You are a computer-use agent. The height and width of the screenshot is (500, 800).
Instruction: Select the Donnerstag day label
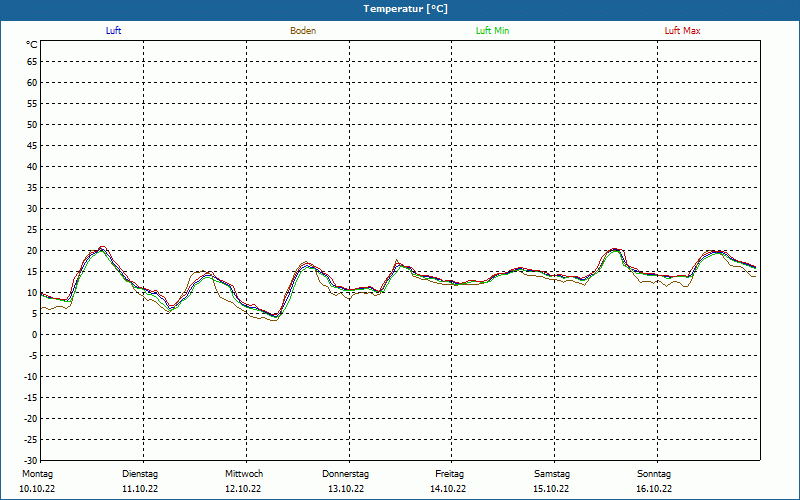pyautogui.click(x=345, y=474)
